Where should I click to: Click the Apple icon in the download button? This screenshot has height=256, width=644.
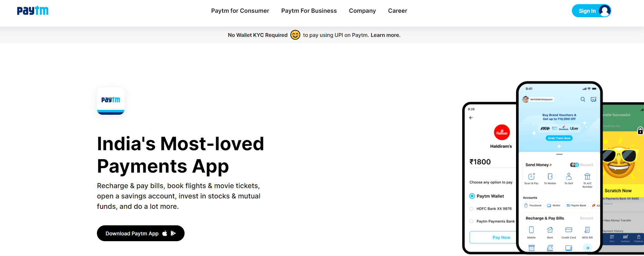pos(165,233)
